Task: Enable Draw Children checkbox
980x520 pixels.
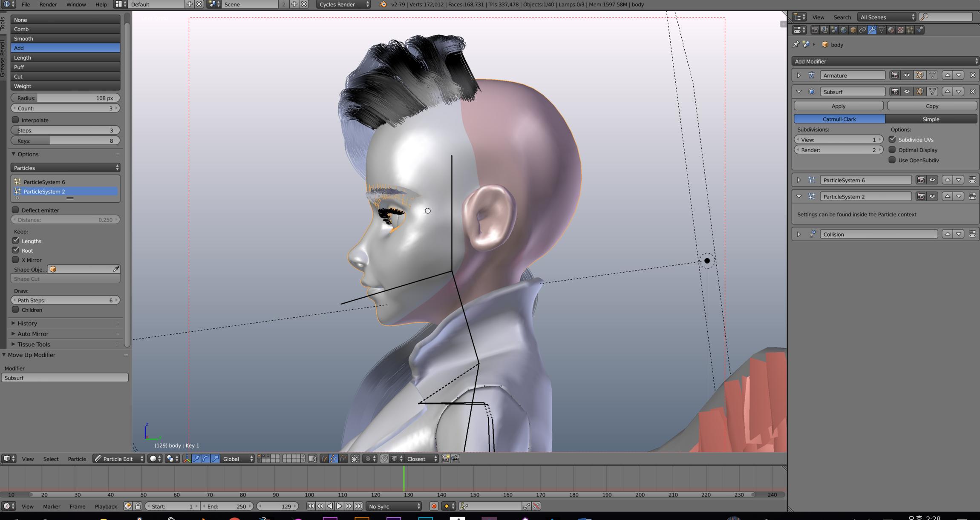Action: pyautogui.click(x=16, y=310)
